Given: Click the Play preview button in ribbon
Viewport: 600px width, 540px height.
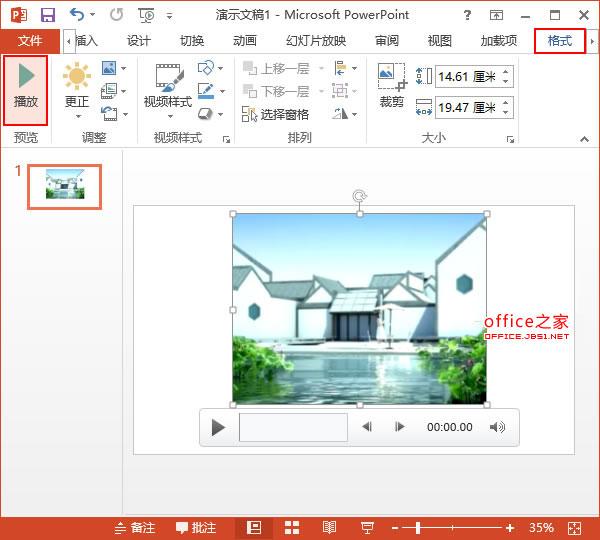Looking at the screenshot, I should point(26,90).
